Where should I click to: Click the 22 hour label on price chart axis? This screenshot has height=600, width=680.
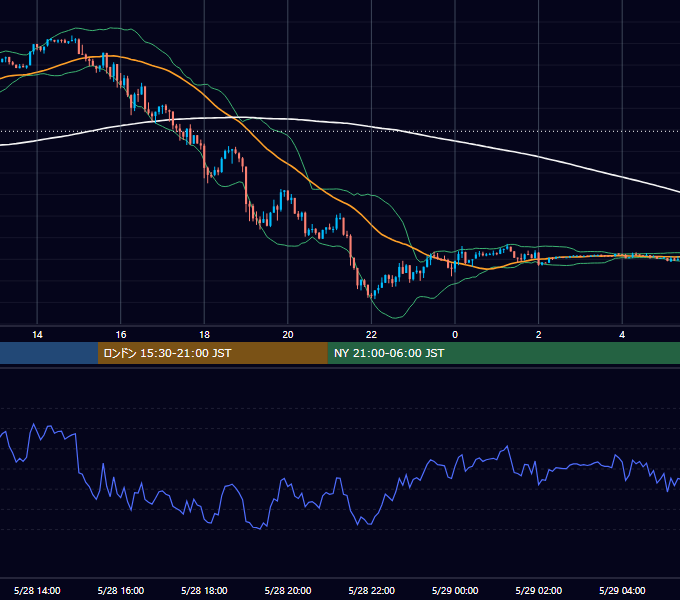[371, 334]
